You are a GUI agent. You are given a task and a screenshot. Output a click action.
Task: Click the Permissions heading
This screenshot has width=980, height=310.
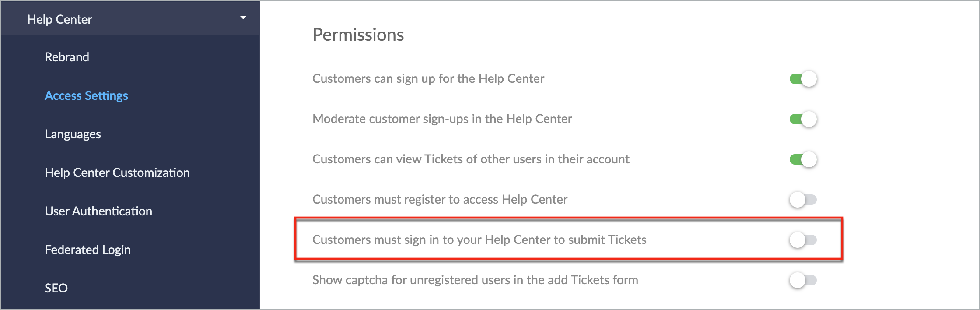coord(358,35)
